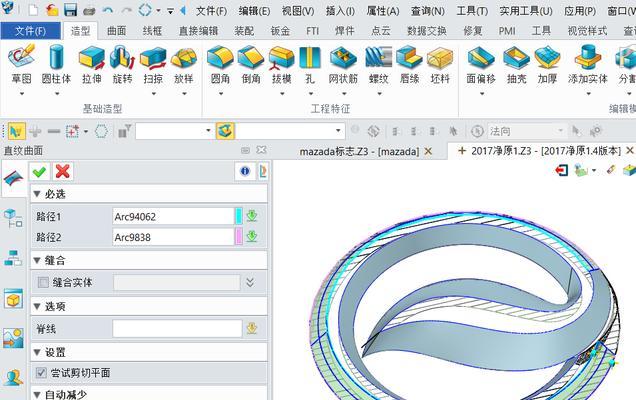The image size is (636, 400).
Task: Collapse the 选项 section
Action: coord(37,306)
